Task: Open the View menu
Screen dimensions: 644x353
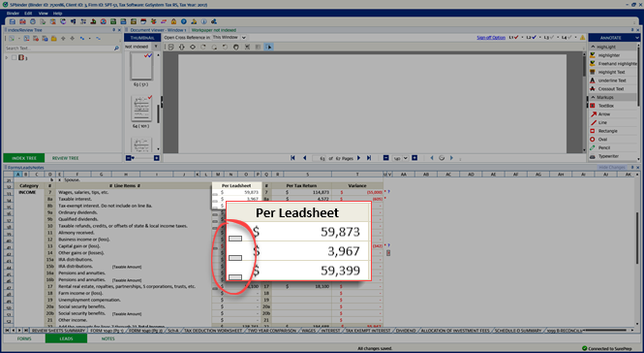Action: coord(44,14)
